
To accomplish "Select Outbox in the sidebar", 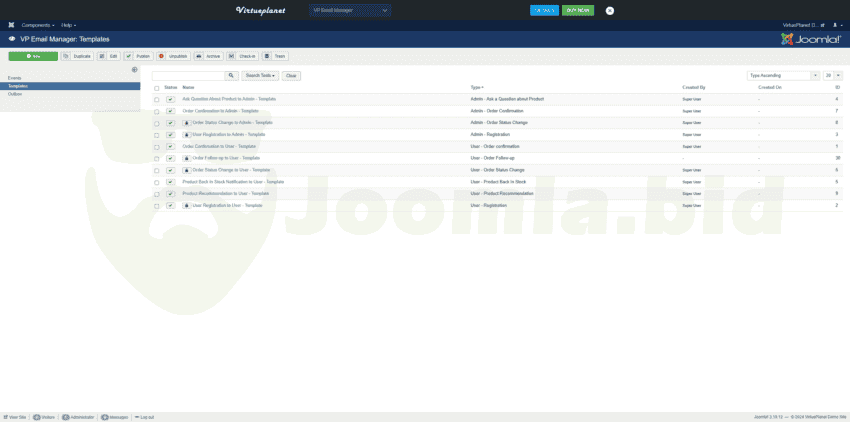I will click(x=15, y=94).
